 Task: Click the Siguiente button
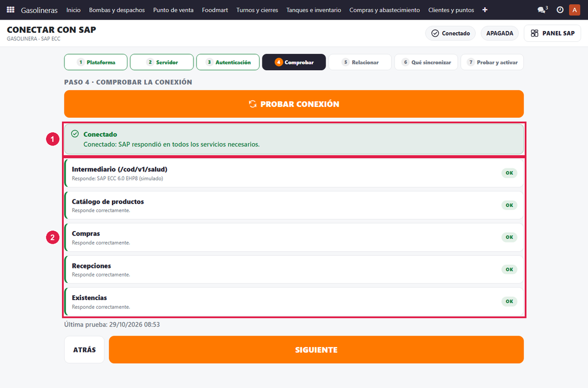(316, 349)
